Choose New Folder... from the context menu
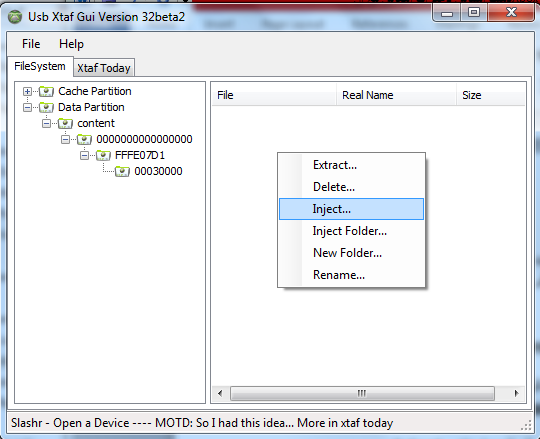540x439 pixels. pos(351,253)
